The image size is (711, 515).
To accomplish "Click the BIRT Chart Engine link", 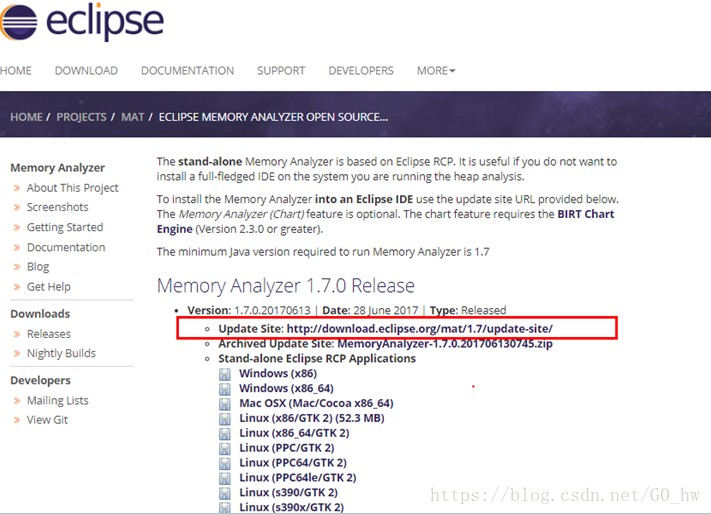I will 585,214.
